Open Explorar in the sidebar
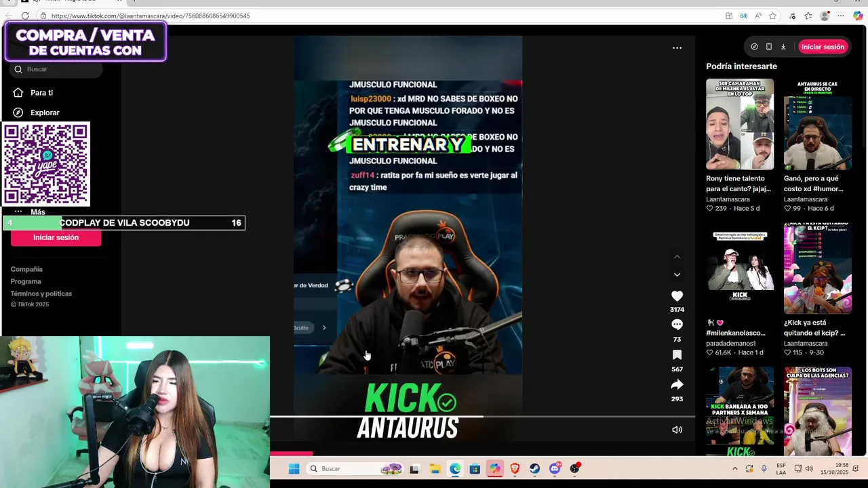868x488 pixels. coord(45,113)
